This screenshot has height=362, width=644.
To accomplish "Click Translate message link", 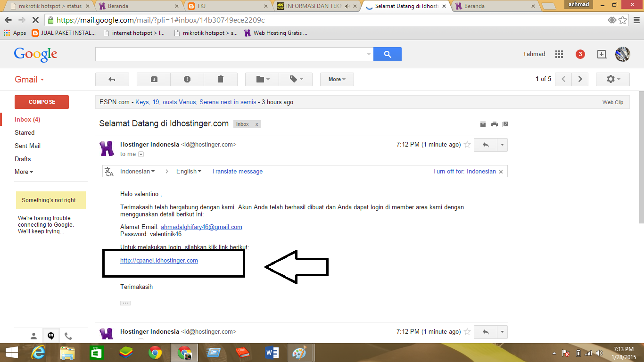I will pos(237,172).
